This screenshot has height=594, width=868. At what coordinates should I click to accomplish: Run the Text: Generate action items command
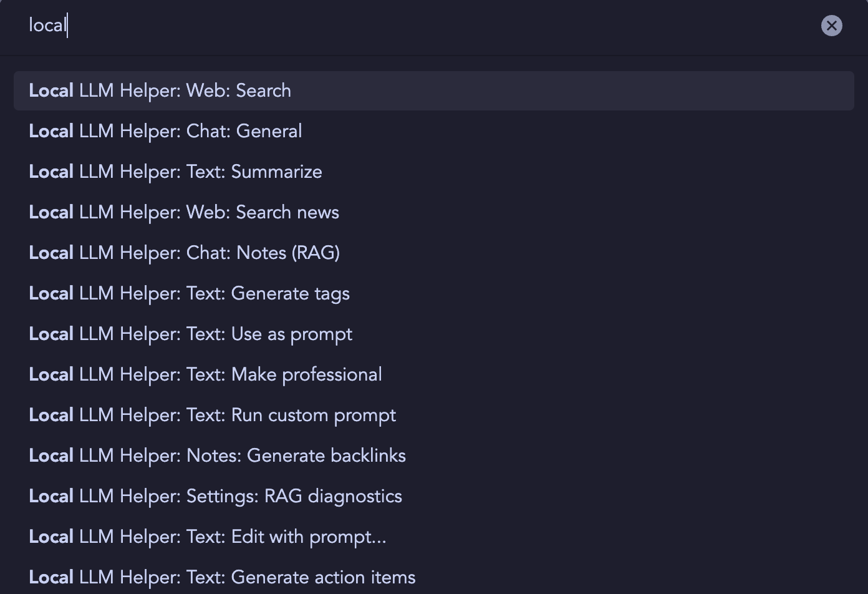coord(223,578)
